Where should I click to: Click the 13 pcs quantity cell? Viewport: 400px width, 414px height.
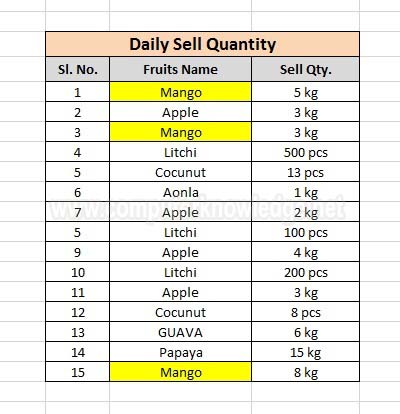pos(305,172)
